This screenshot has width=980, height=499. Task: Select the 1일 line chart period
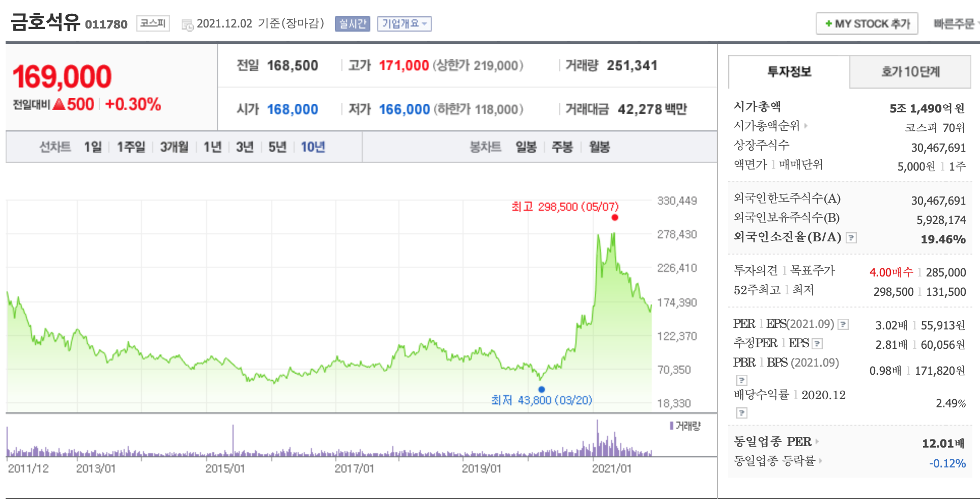(93, 147)
